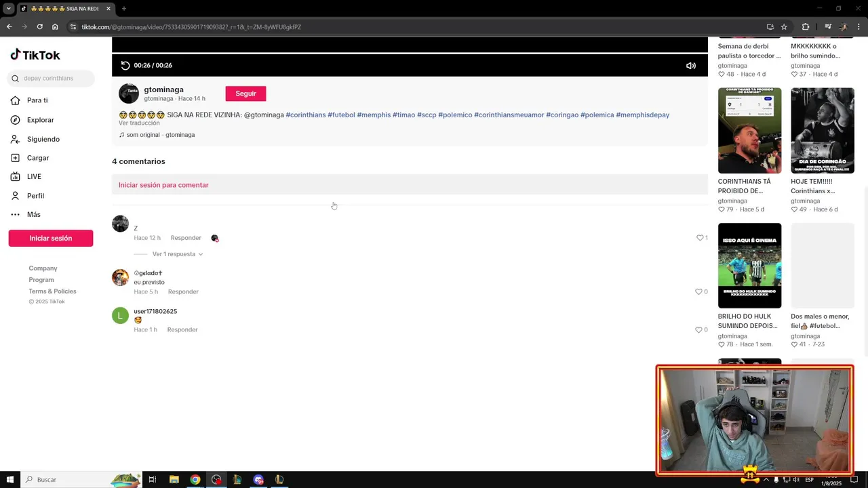Screen dimensions: 868x488
Task: Open user171802625's green L avatar
Action: coord(120,315)
